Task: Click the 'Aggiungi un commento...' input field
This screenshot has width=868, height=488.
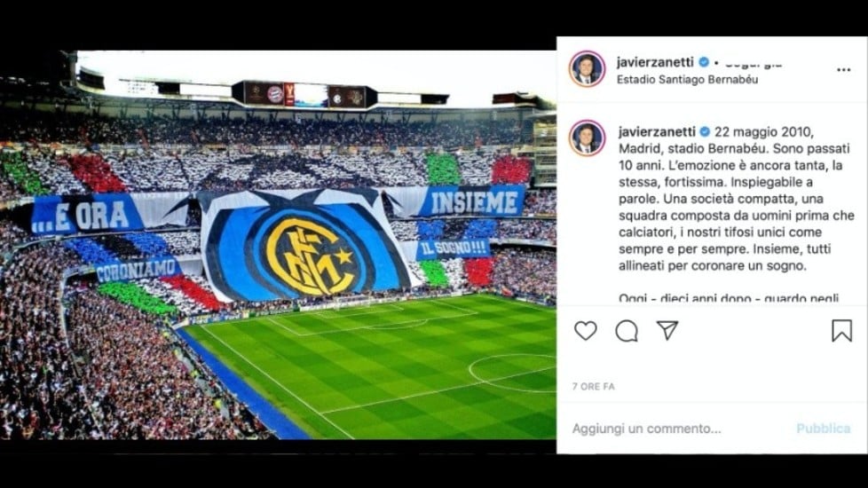Action: [x=647, y=429]
